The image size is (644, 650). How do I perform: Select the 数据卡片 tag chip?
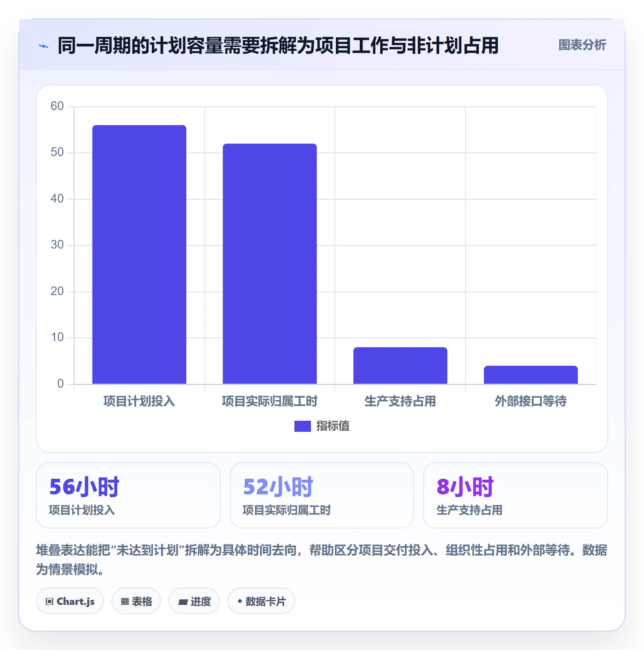(261, 601)
